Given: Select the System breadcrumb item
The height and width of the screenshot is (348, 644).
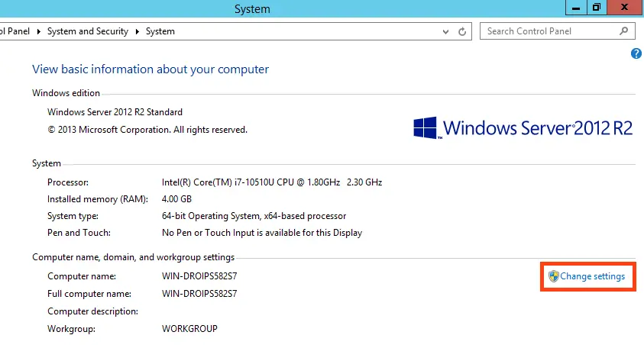Looking at the screenshot, I should (160, 31).
